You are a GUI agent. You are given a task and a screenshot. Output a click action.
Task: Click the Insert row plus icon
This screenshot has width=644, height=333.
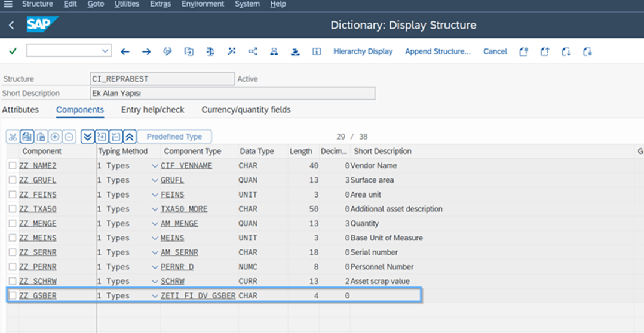point(55,137)
